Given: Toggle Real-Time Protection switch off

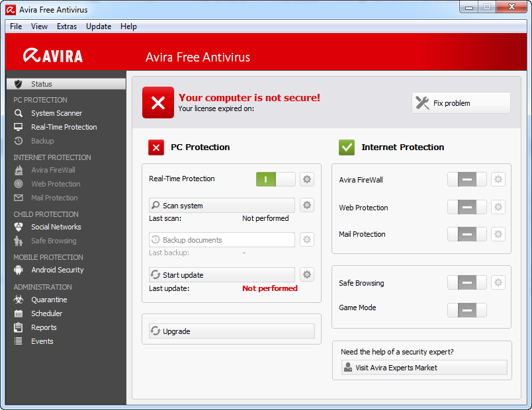Looking at the screenshot, I should click(275, 179).
